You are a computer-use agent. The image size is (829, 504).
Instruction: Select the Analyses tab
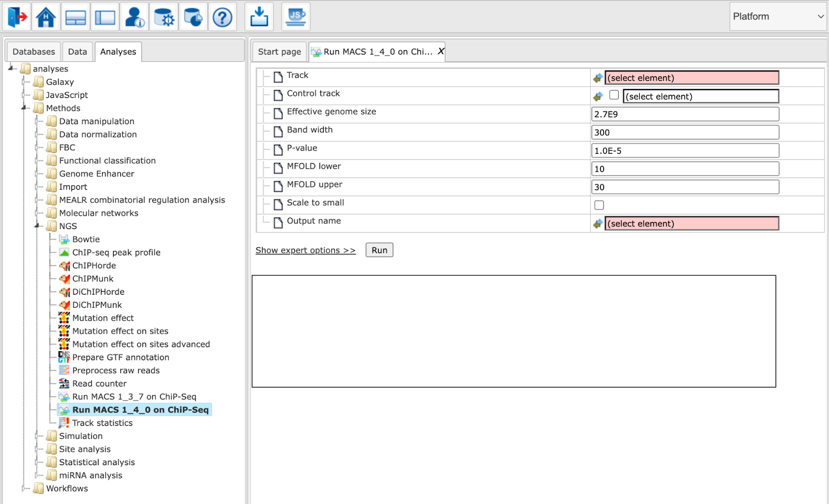pos(118,52)
